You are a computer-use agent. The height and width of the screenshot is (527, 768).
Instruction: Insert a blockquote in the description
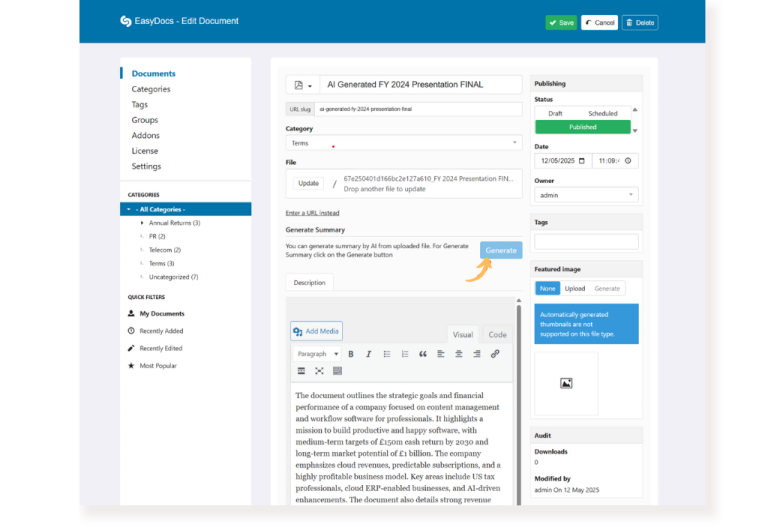coord(423,354)
